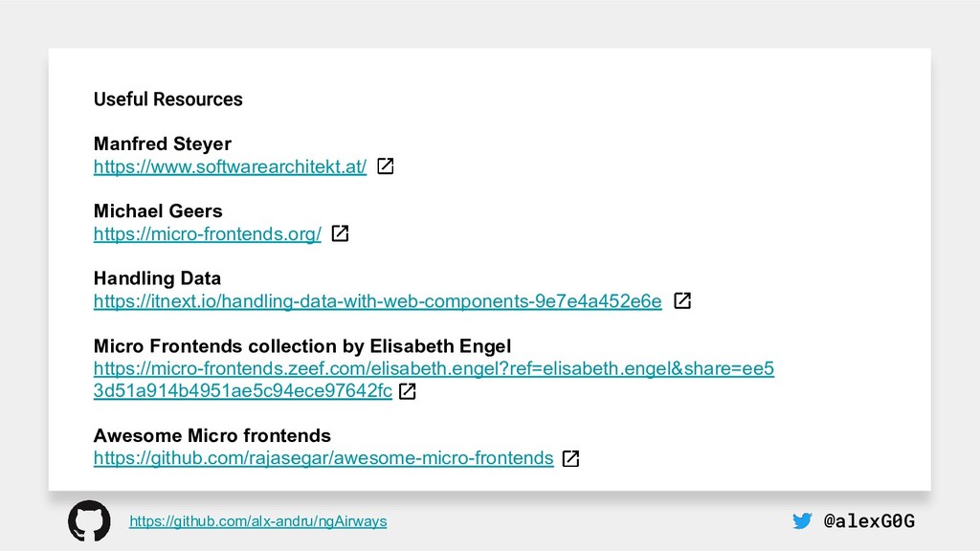Click the external-link icon after the zeef.com URL
This screenshot has width=980, height=551.
(x=407, y=391)
